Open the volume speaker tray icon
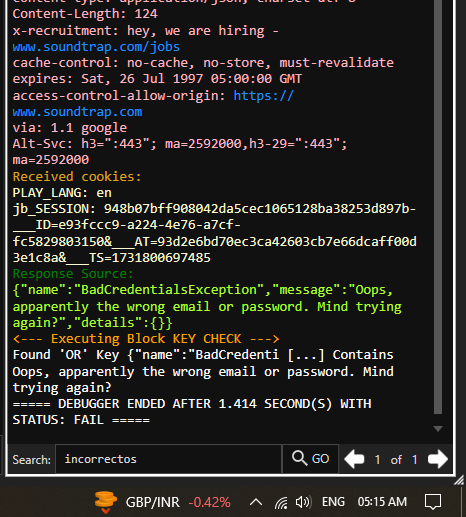 pyautogui.click(x=303, y=502)
